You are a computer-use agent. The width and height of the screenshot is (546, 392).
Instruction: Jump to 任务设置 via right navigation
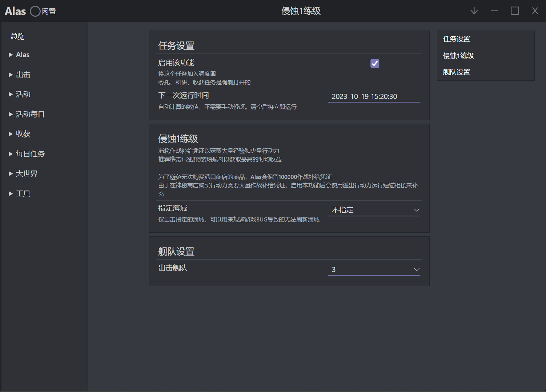pyautogui.click(x=457, y=39)
